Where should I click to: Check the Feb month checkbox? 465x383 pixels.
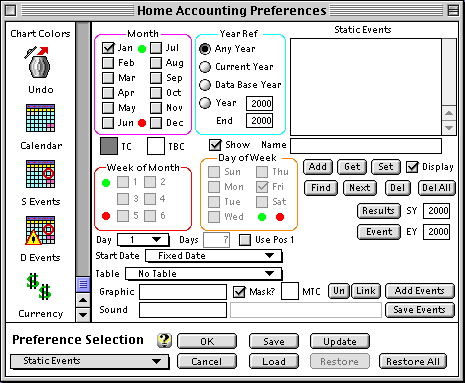(x=108, y=63)
